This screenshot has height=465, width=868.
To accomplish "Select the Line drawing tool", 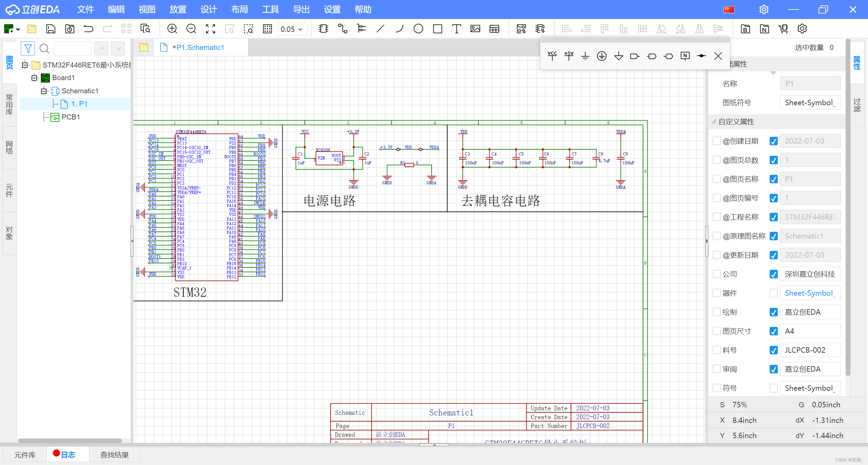I will click(380, 29).
